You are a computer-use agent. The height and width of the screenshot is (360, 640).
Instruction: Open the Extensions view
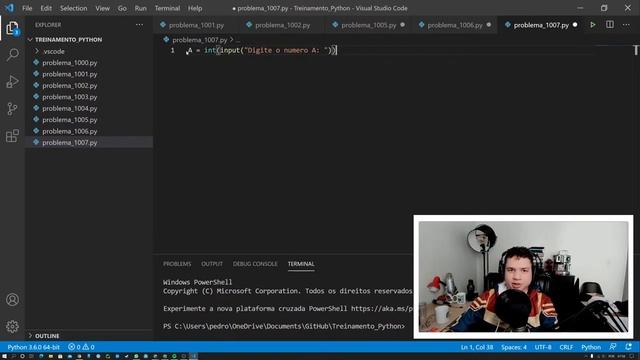[12, 136]
